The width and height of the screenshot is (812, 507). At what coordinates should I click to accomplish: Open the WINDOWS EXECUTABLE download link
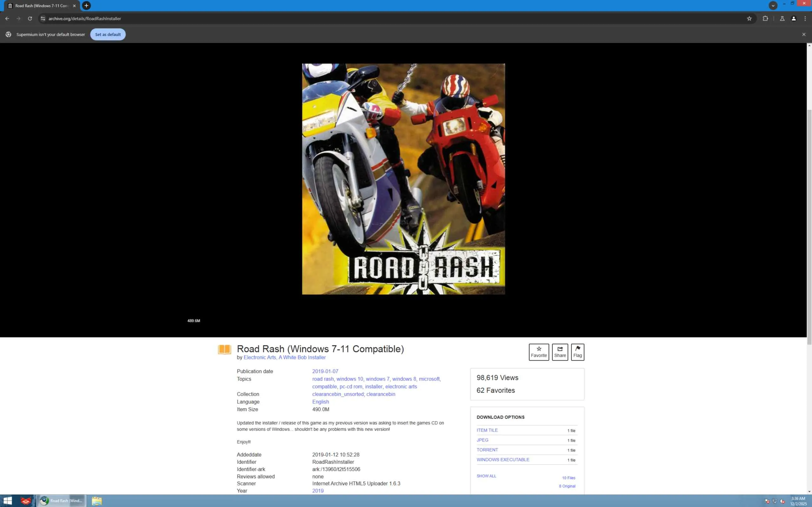coord(503,459)
